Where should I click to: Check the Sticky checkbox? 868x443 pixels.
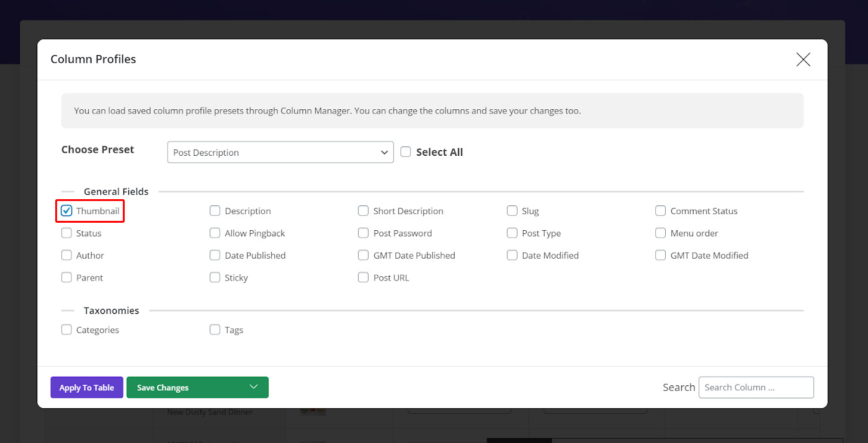click(215, 278)
